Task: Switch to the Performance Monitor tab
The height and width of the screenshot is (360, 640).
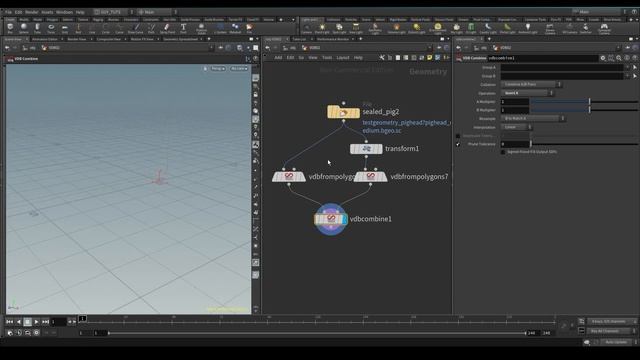Action: (x=333, y=39)
